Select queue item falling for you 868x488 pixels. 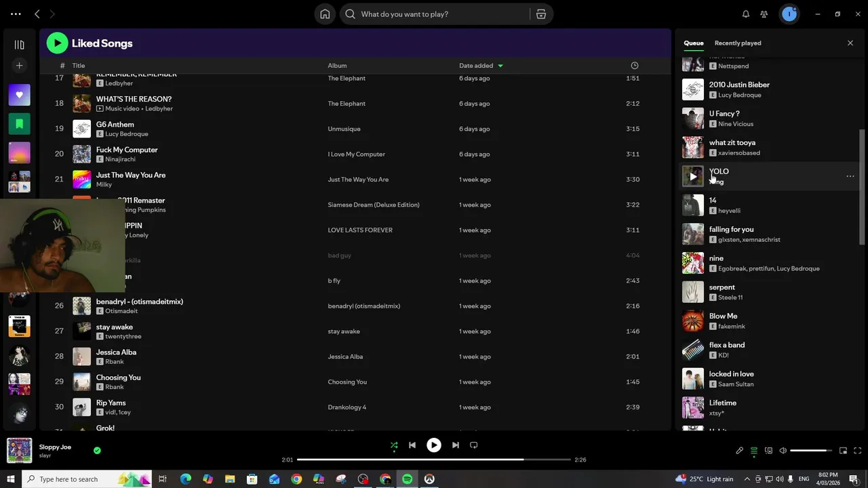point(768,235)
